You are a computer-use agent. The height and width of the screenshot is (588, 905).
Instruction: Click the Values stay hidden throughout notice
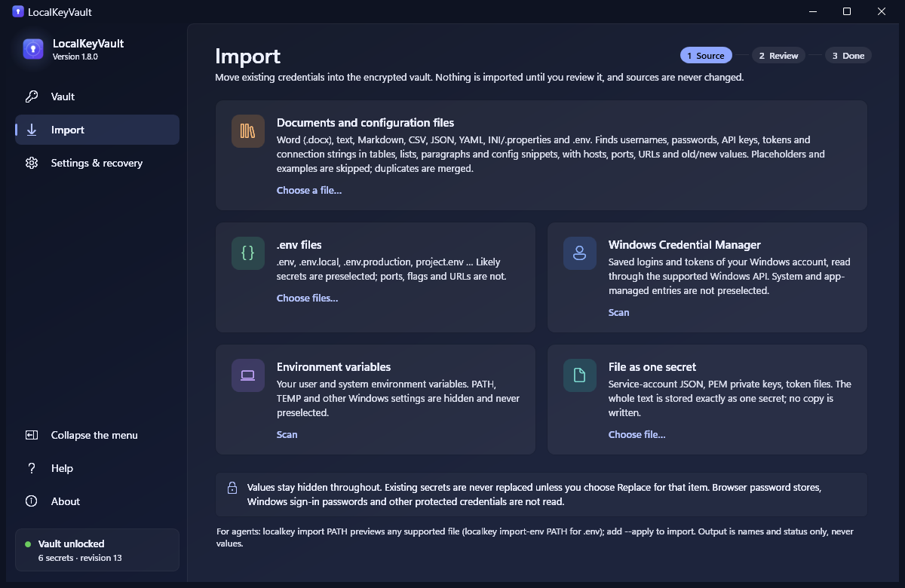[x=541, y=495]
